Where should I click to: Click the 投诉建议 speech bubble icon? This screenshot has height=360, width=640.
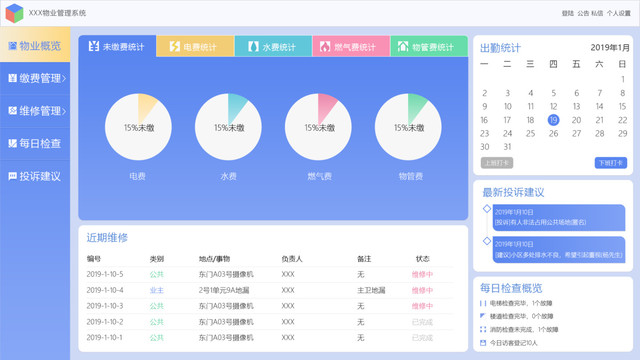point(13,176)
